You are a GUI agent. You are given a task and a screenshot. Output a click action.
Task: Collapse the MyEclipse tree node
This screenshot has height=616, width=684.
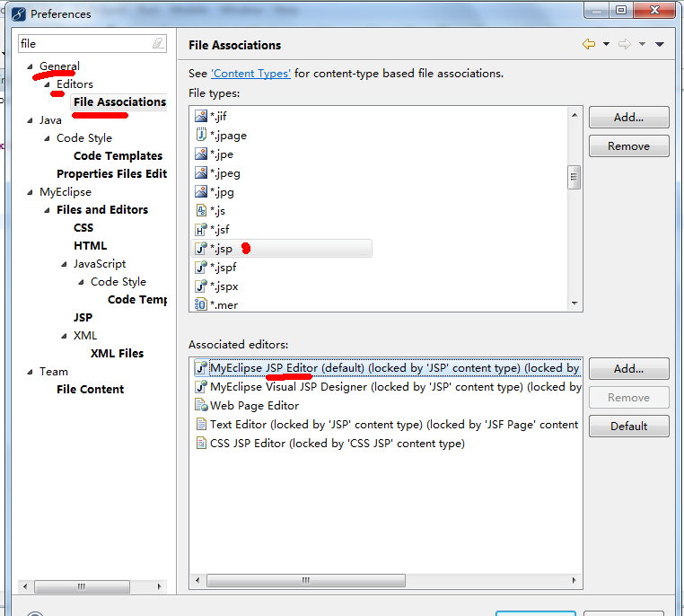click(x=31, y=192)
